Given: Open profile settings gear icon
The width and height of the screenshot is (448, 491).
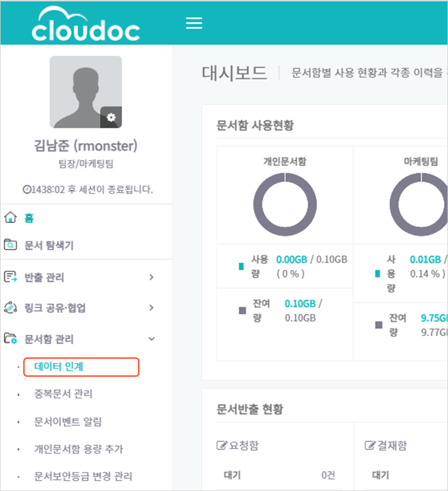Looking at the screenshot, I should tap(111, 117).
